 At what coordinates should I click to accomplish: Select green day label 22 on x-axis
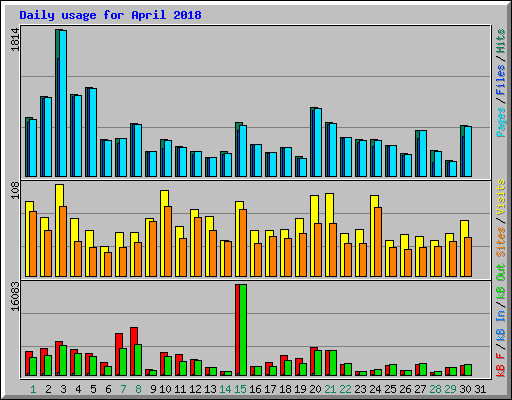pos(345,389)
